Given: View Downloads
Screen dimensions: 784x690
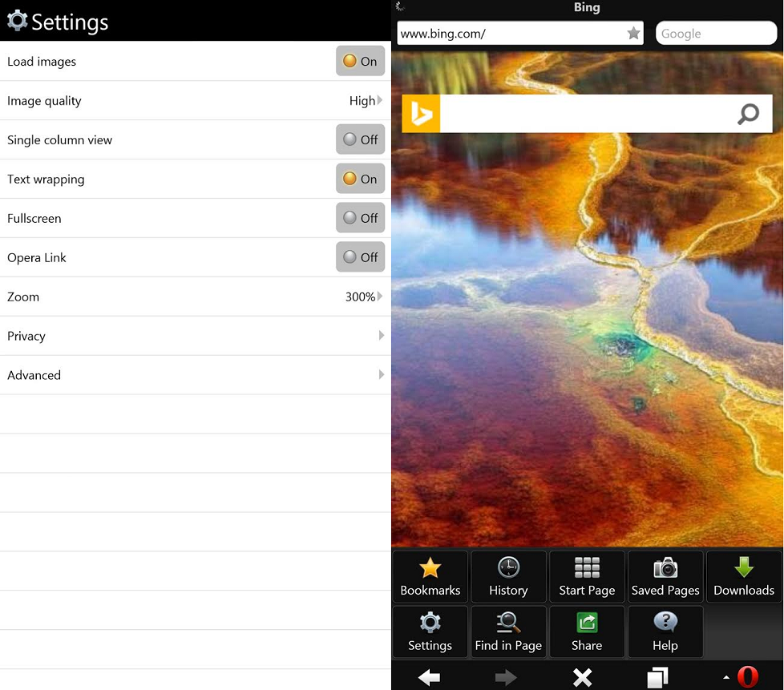Looking at the screenshot, I should coord(742,576).
